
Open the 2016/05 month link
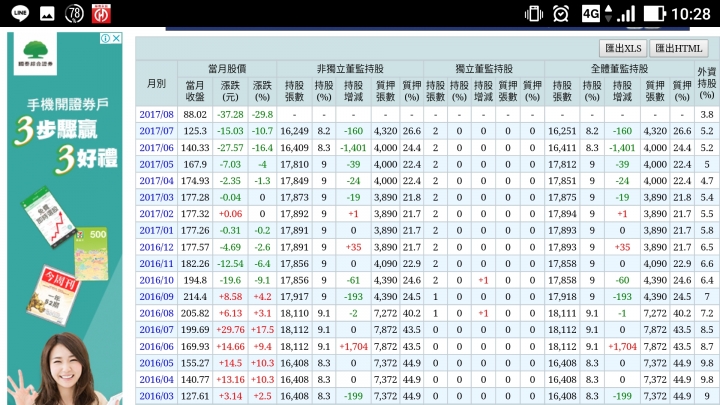click(x=157, y=363)
